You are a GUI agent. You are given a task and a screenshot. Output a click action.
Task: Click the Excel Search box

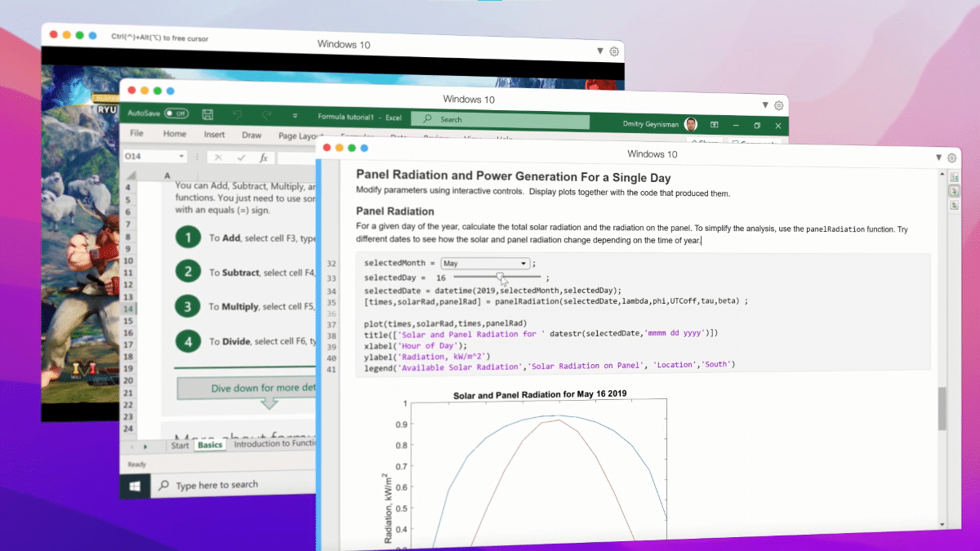(x=500, y=120)
